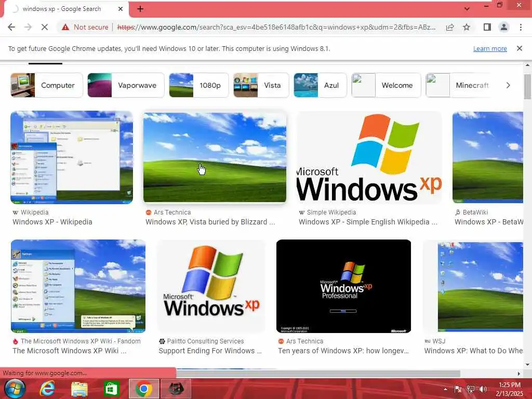532x399 pixels.
Task: Click the horizontal scrollbar thumb
Action: click(317, 374)
